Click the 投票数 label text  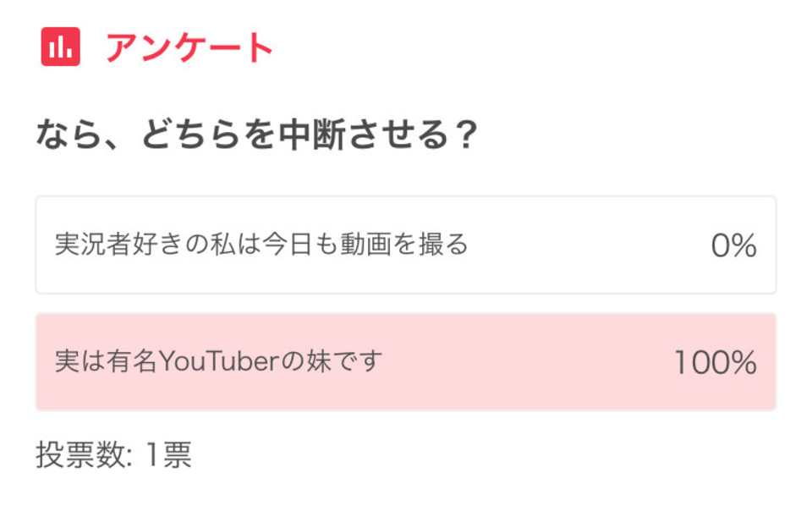tap(81, 454)
